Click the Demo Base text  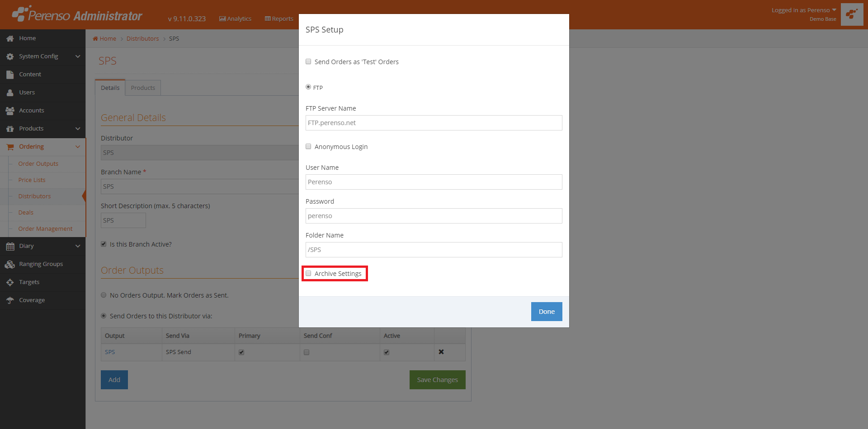[x=823, y=19]
